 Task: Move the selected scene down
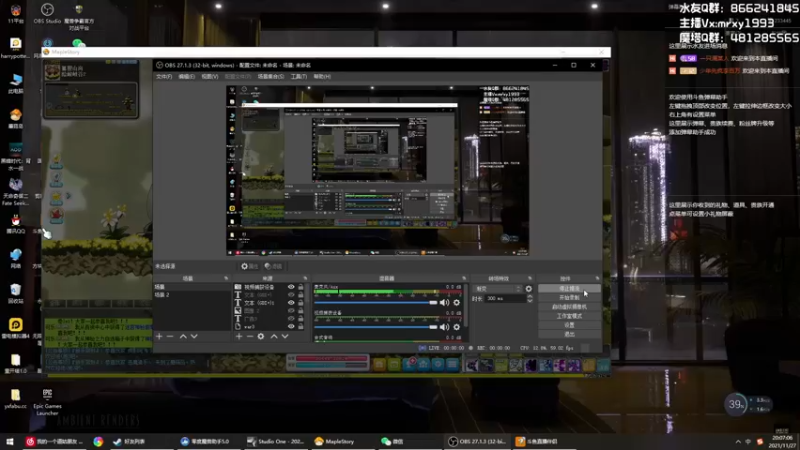194,336
